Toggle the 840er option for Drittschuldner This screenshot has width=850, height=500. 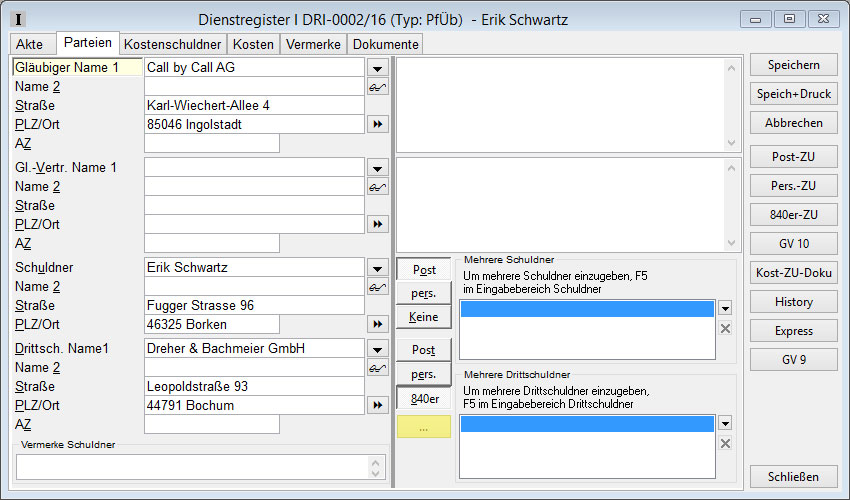coord(424,399)
